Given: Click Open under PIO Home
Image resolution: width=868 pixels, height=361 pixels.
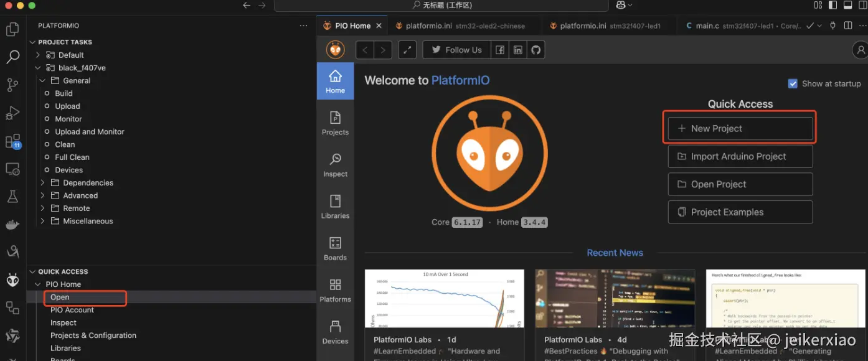Looking at the screenshot, I should click(60, 297).
